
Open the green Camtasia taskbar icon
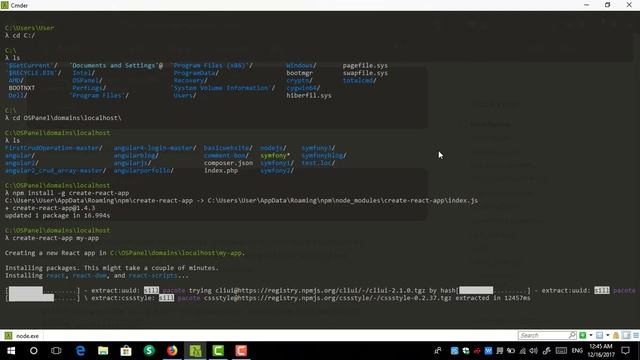(218, 351)
